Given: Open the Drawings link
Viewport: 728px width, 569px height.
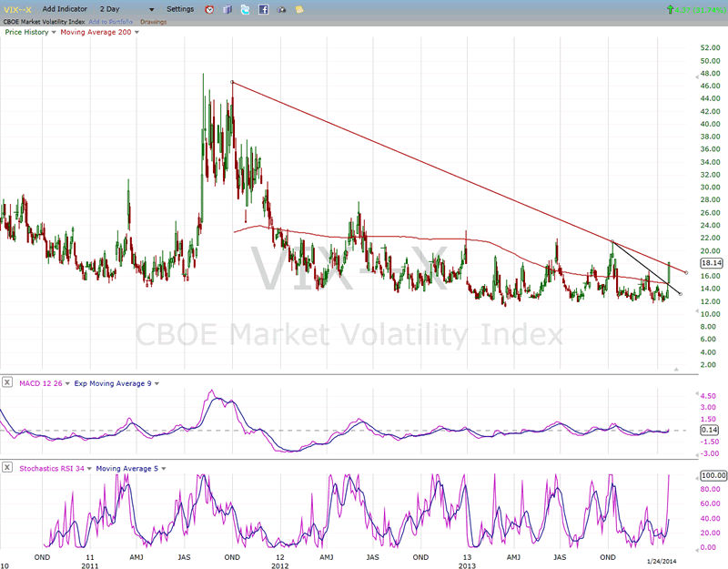Looking at the screenshot, I should click(153, 22).
